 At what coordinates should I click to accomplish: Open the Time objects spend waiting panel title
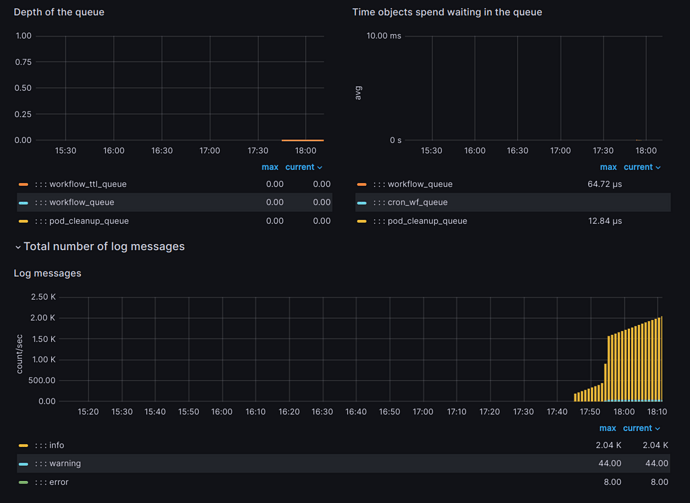[x=447, y=12]
